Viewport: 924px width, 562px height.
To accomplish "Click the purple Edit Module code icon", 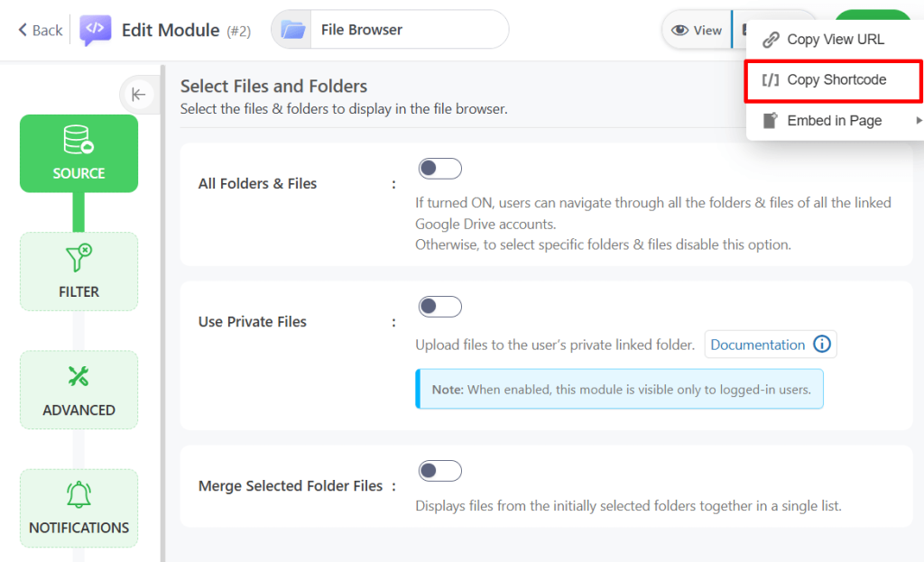I will pos(96,30).
